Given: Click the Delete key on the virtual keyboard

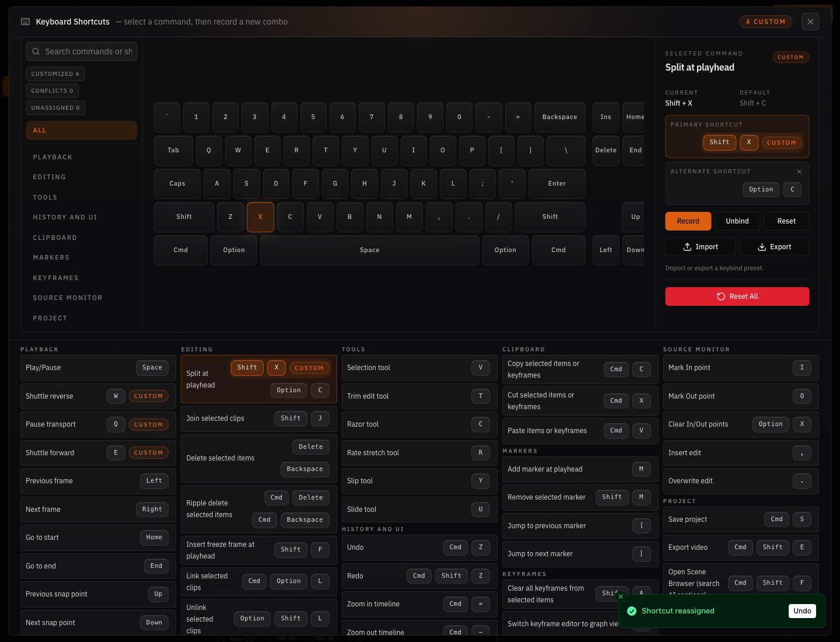Looking at the screenshot, I should 606,150.
